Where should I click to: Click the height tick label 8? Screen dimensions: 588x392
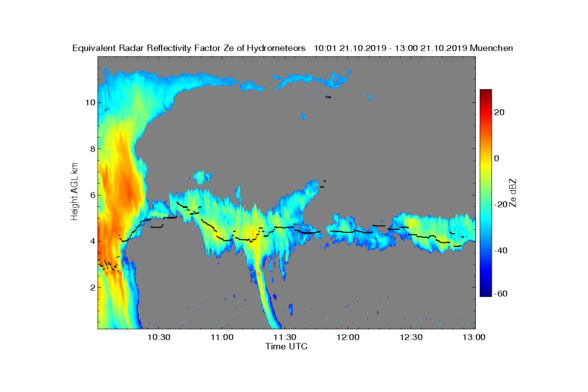click(92, 148)
